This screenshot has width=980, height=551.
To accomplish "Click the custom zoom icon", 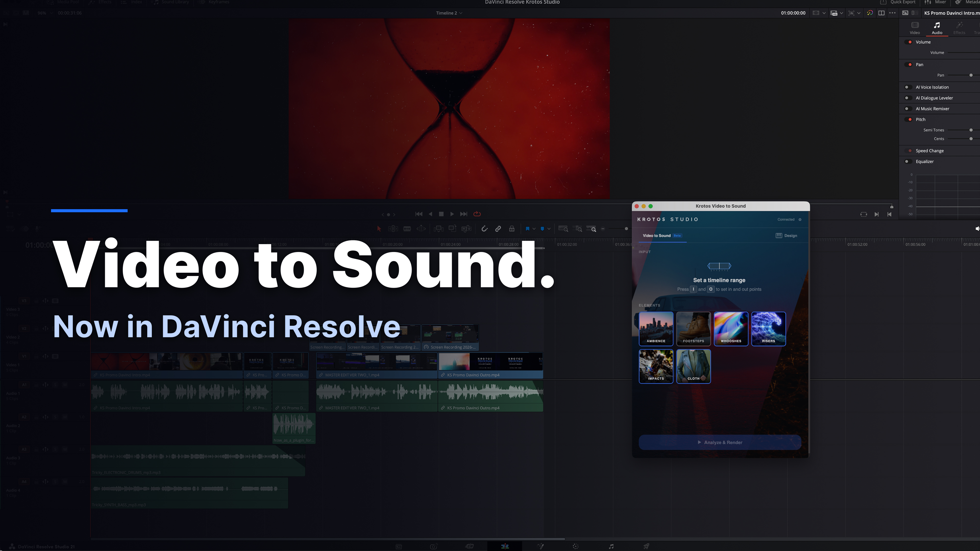I will click(x=591, y=229).
